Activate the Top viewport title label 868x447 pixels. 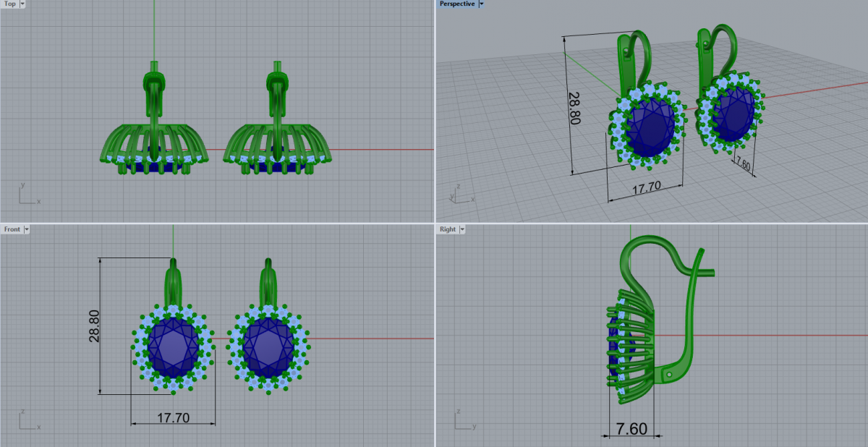pos(10,4)
